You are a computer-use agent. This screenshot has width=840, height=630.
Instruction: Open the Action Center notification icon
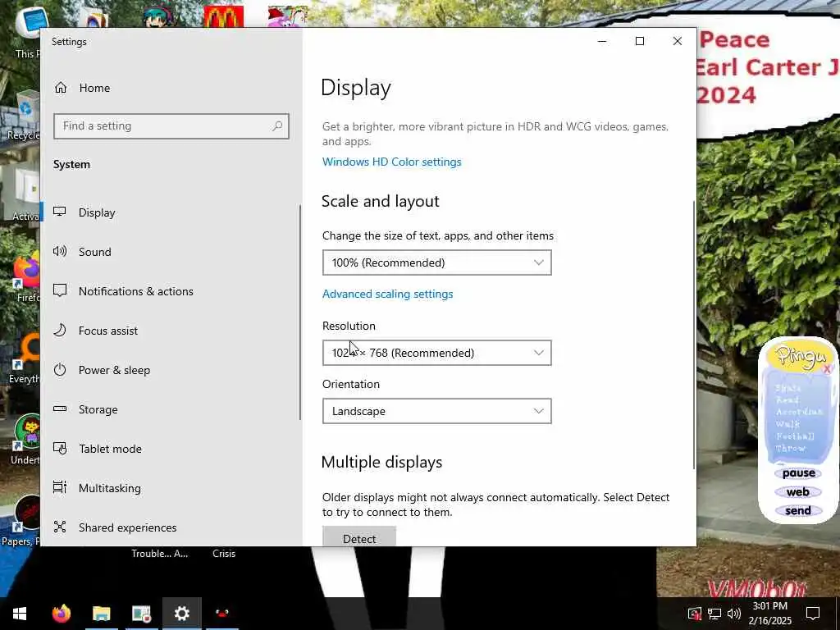coord(813,614)
